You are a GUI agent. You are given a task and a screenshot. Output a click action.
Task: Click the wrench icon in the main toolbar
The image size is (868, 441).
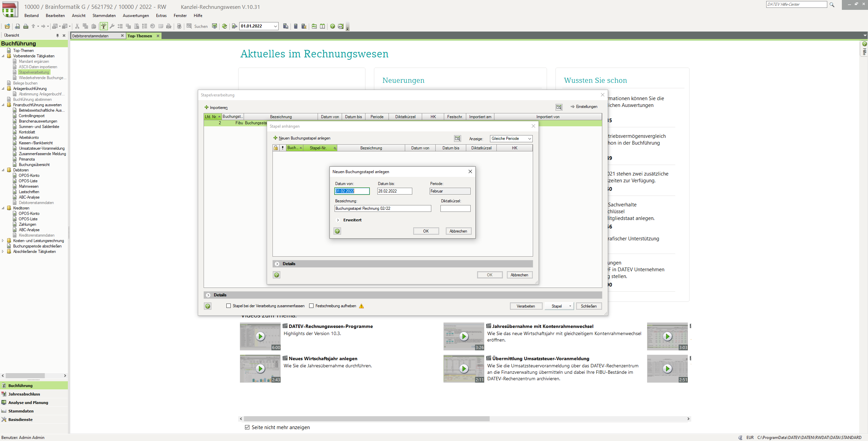[112, 26]
